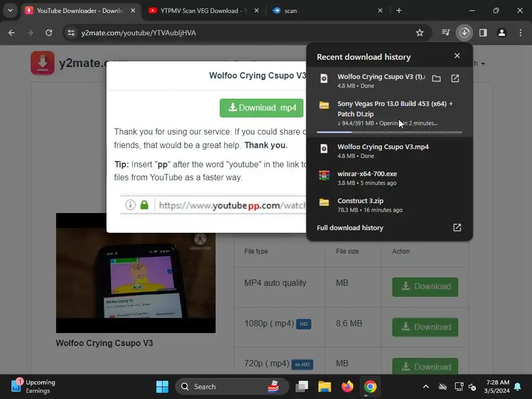Switch to YouTube Downloader tab

(x=80, y=10)
